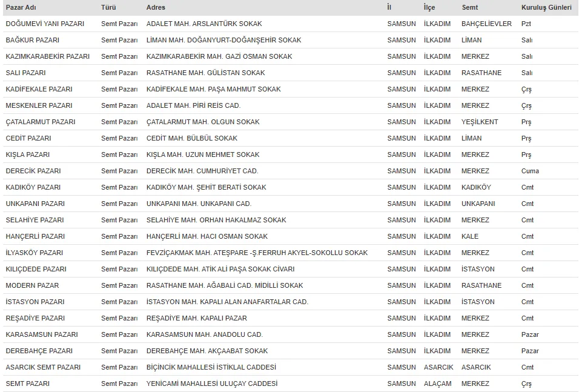Click KARASAMSUN PAZARI name

click(x=42, y=334)
